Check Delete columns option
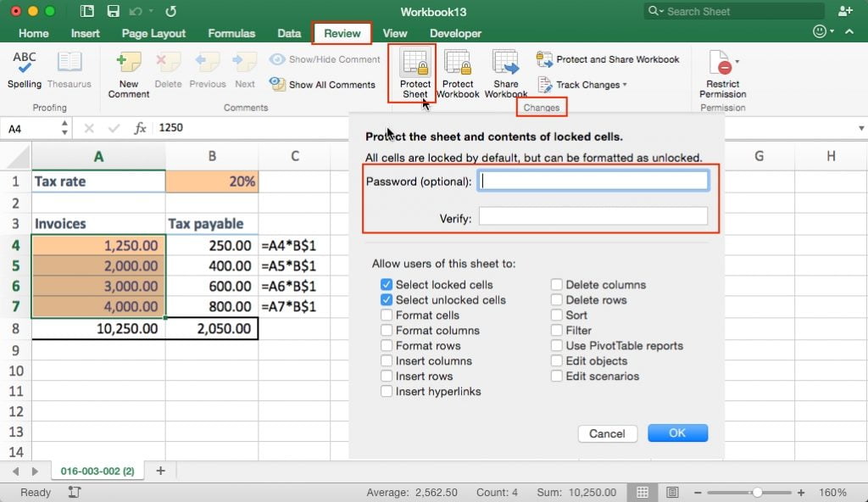Screen dimensions: 868x502 point(556,284)
